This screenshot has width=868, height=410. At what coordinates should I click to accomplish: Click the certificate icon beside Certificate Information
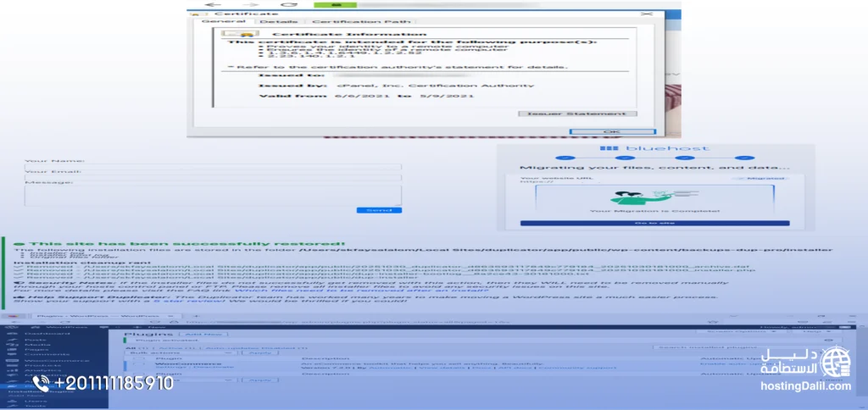click(240, 34)
